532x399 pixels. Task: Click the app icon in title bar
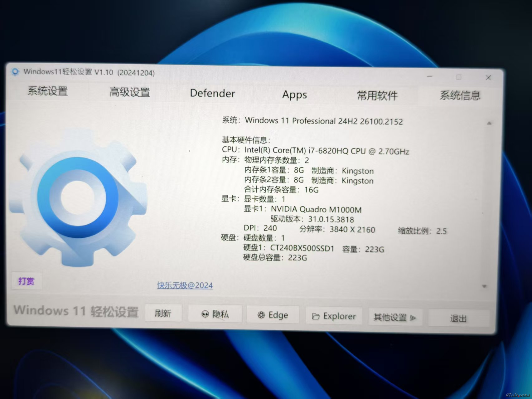(15, 72)
